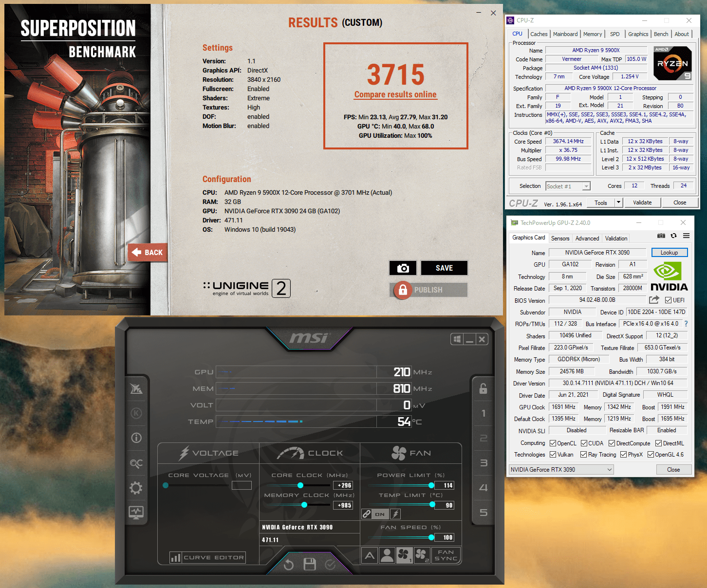Open the Memory tab in CPU-Z
Viewport: 707px width, 588px height.
(x=593, y=34)
